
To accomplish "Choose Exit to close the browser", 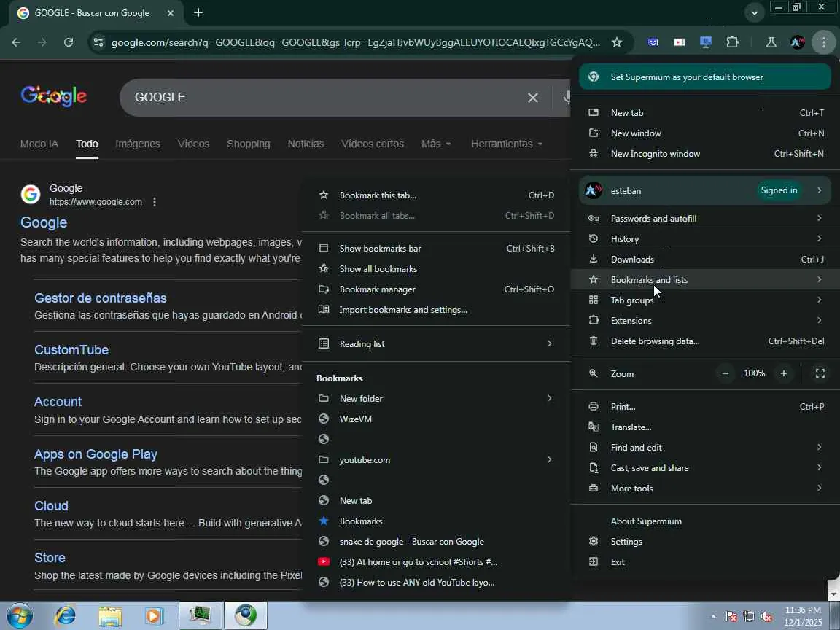I will click(x=706, y=562).
